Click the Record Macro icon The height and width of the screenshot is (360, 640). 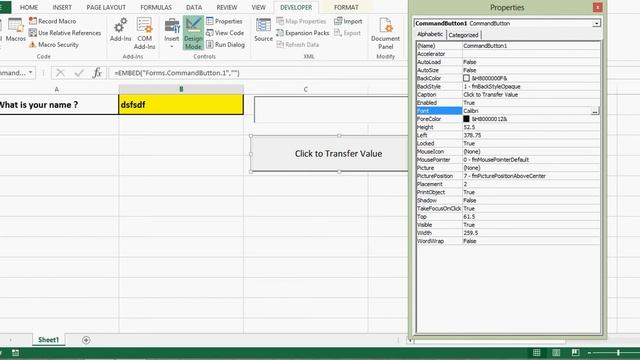(33, 21)
